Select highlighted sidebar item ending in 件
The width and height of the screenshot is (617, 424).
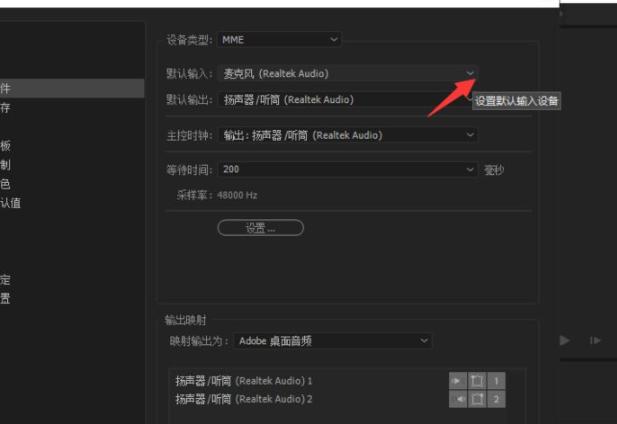(72, 88)
